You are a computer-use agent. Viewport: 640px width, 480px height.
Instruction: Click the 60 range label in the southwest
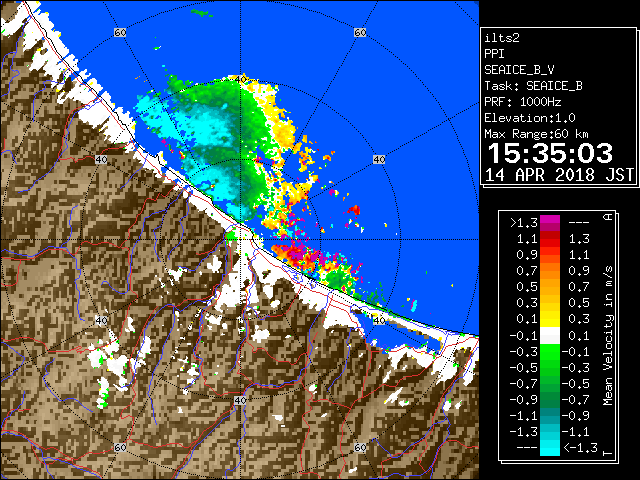120,447
